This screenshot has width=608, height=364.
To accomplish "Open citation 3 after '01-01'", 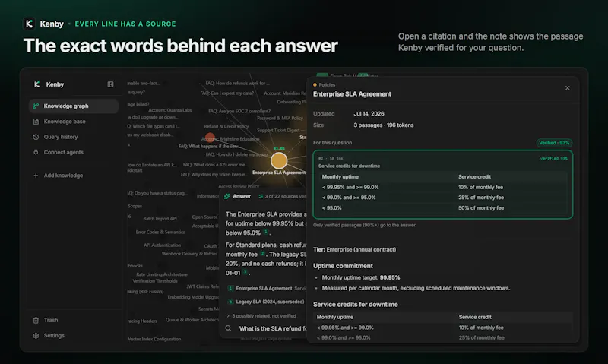I will click(x=245, y=272).
